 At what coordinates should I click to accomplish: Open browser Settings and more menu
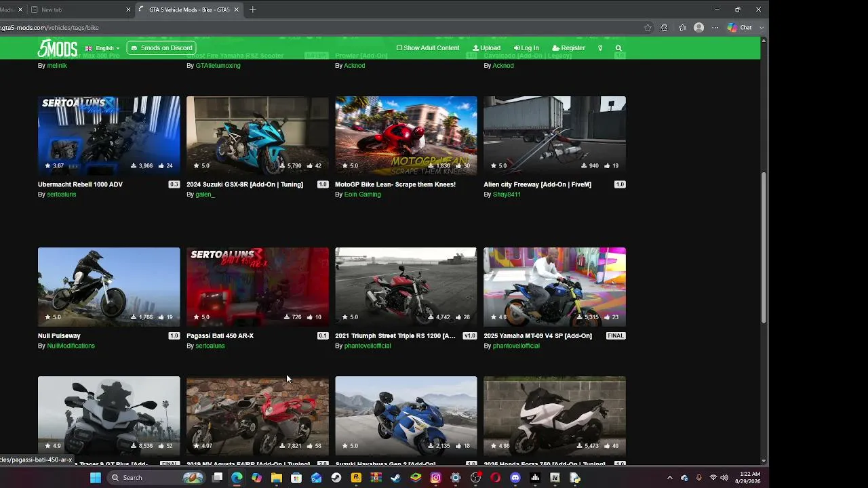[x=715, y=28]
